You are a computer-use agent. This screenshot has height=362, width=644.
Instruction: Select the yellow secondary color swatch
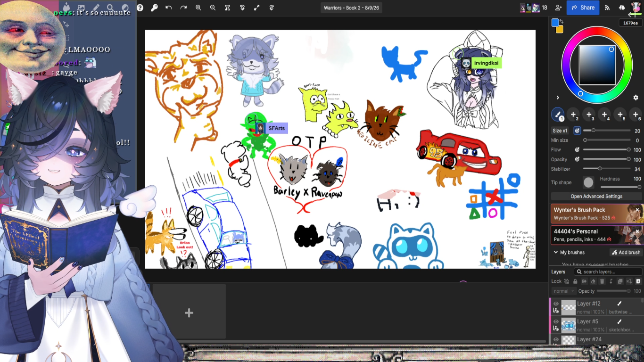pos(560,29)
